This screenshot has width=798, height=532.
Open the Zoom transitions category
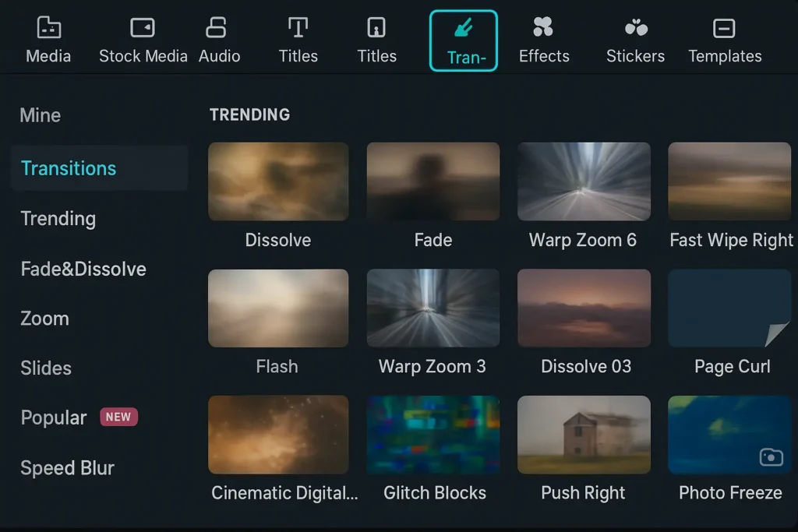pyautogui.click(x=44, y=319)
